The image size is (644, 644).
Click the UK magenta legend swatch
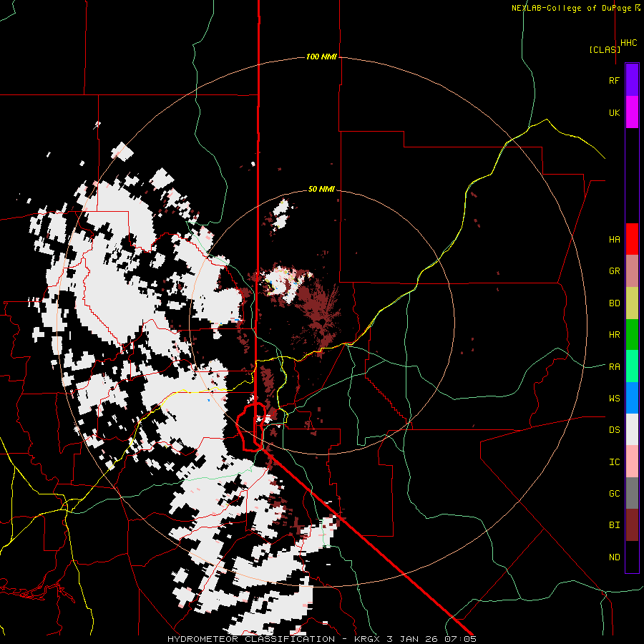[632, 112]
